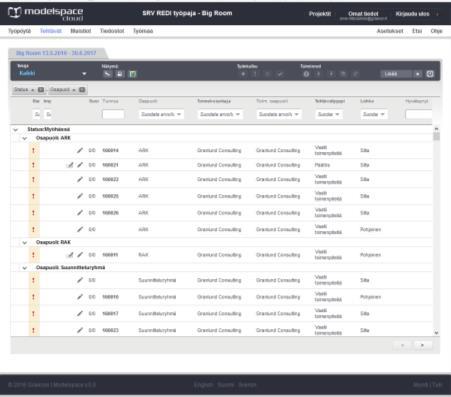Click the refresh icon beside Lisää
Image resolution: width=451 pixels, height=397 pixels.
click(x=430, y=74)
